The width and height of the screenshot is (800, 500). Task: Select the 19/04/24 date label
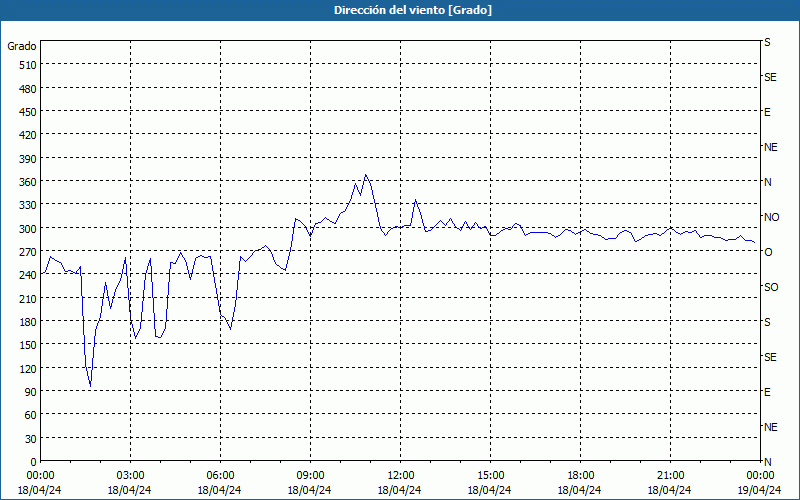760,490
